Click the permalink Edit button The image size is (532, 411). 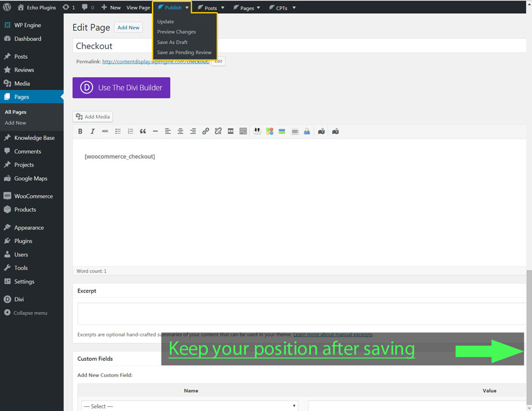218,61
